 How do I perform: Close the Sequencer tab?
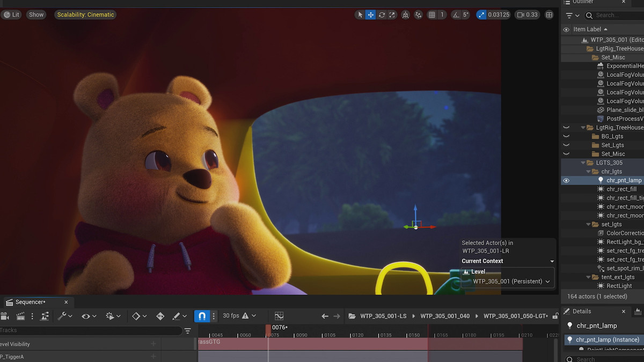pos(66,302)
